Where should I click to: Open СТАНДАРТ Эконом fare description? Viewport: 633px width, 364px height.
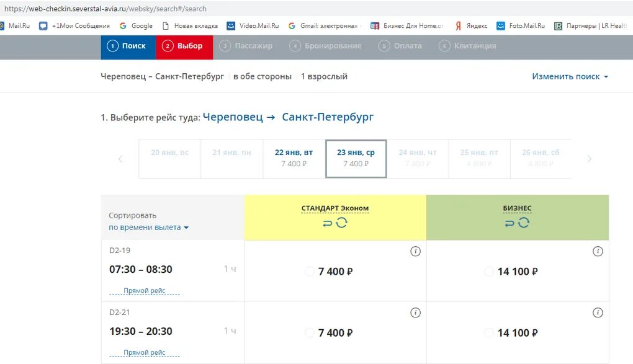pyautogui.click(x=335, y=208)
